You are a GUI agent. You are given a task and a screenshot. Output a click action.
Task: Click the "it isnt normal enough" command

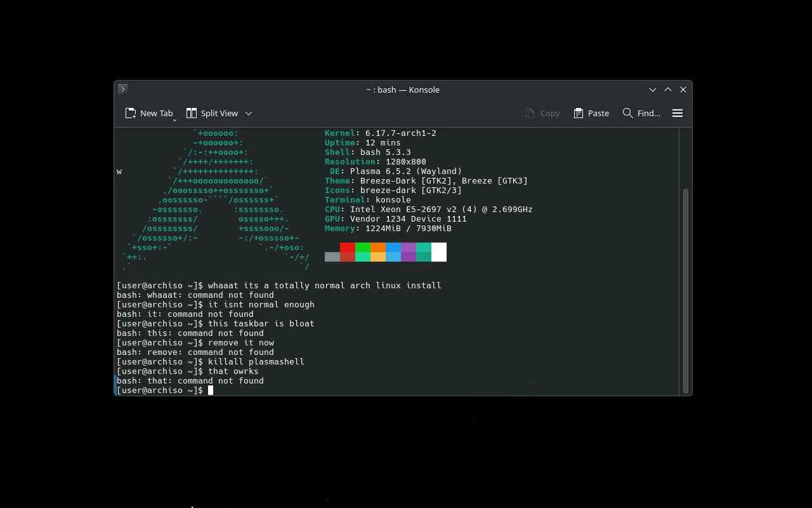click(x=261, y=305)
